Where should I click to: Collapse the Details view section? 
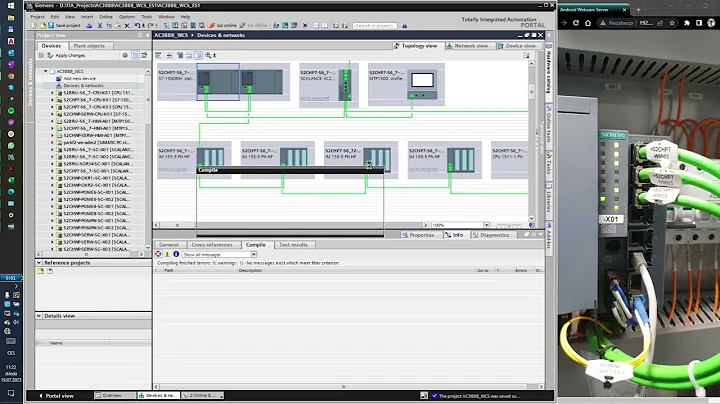[39, 316]
